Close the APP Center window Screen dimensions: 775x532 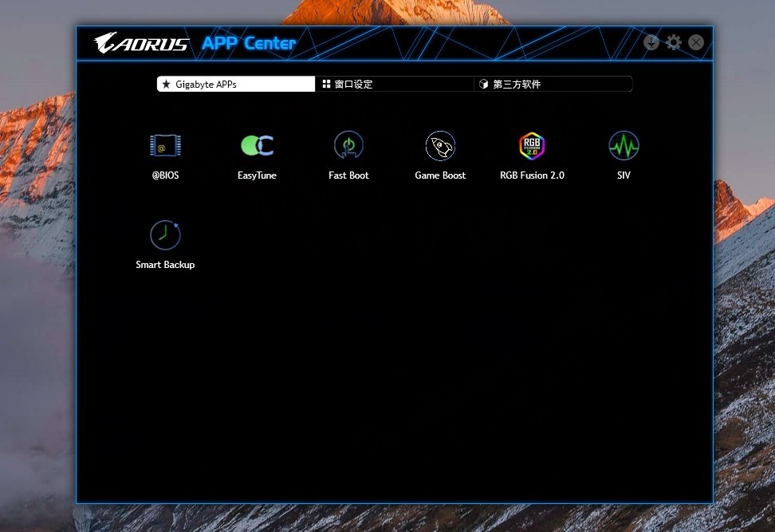[696, 42]
